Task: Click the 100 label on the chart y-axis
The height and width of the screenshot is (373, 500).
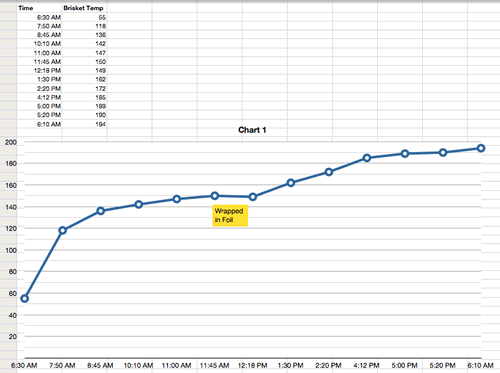Action: (11, 250)
